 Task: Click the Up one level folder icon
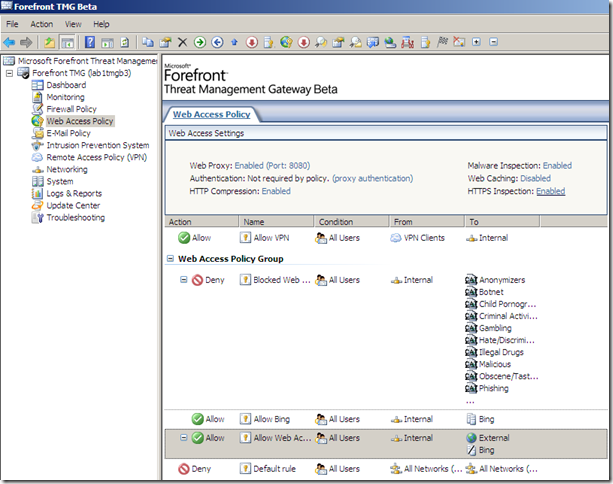[50, 42]
